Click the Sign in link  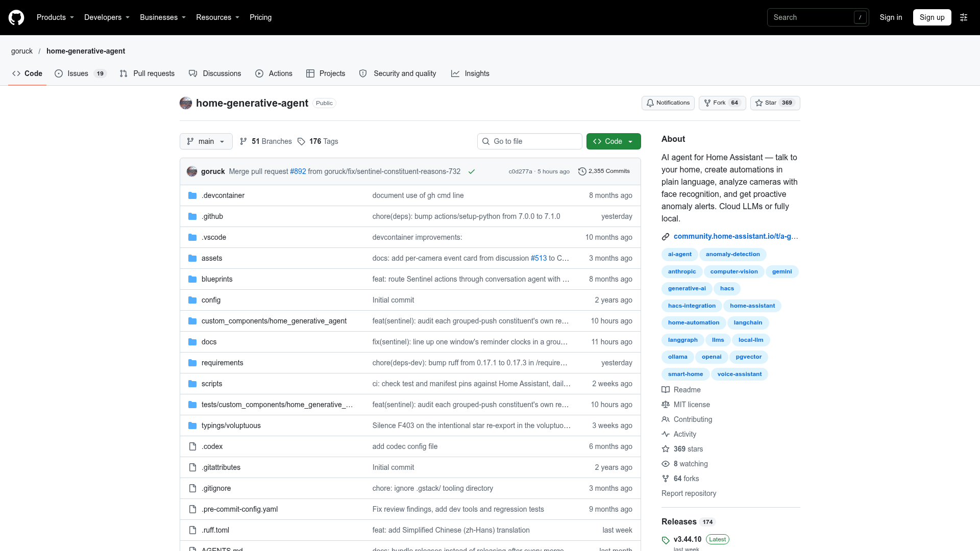pyautogui.click(x=891, y=17)
